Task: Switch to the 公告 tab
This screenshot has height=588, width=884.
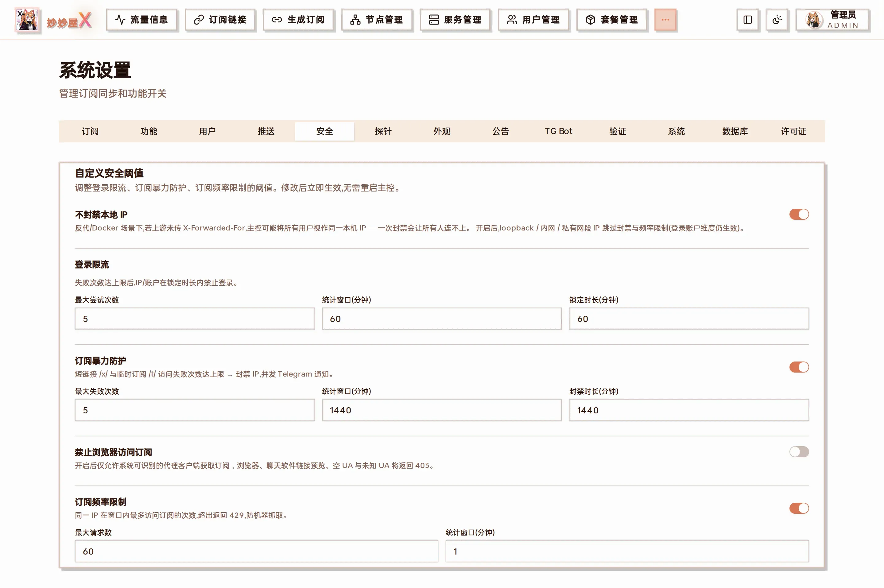Action: tap(501, 131)
